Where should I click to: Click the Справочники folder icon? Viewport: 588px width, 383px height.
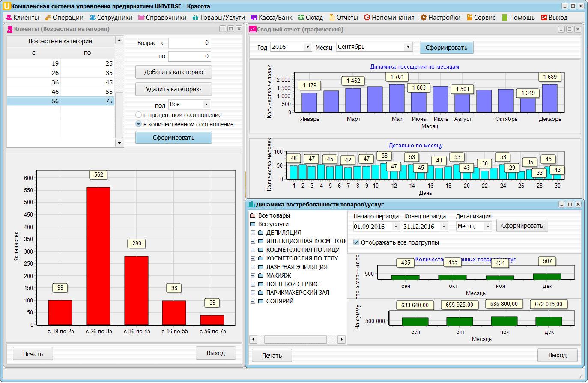coord(141,18)
